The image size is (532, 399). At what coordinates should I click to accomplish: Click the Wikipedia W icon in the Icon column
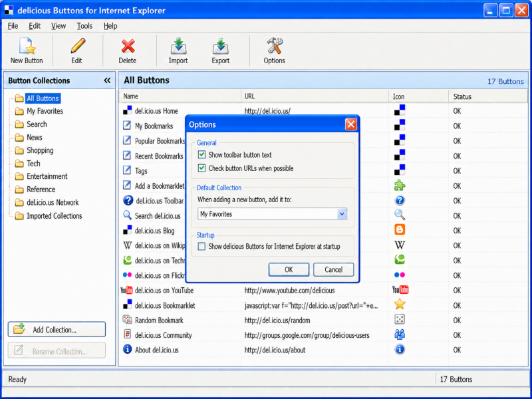(400, 245)
